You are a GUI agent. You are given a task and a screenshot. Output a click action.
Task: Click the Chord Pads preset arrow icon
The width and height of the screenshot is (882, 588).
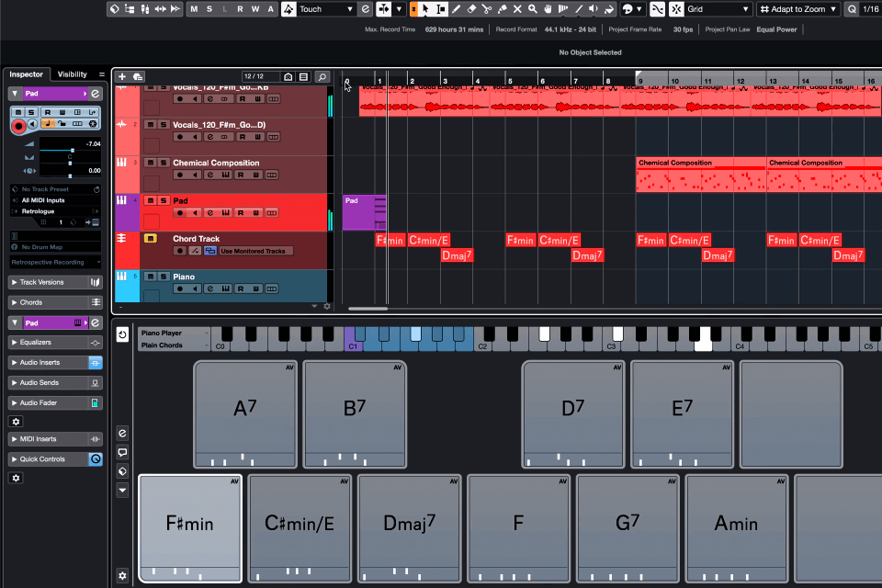click(x=122, y=491)
